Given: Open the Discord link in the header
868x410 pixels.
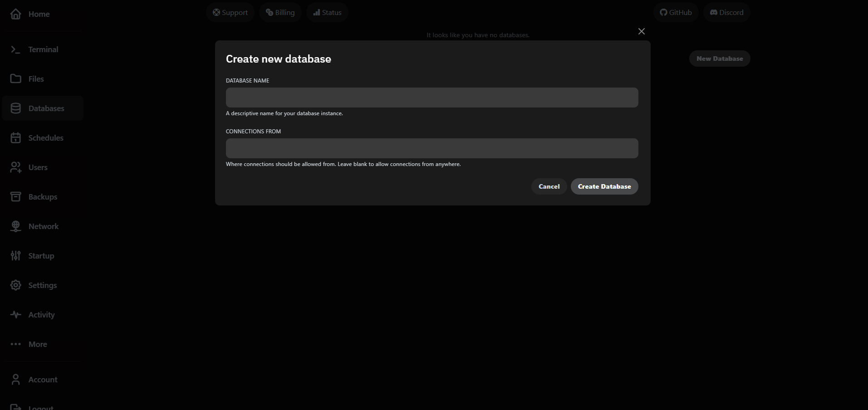Looking at the screenshot, I should (x=726, y=12).
